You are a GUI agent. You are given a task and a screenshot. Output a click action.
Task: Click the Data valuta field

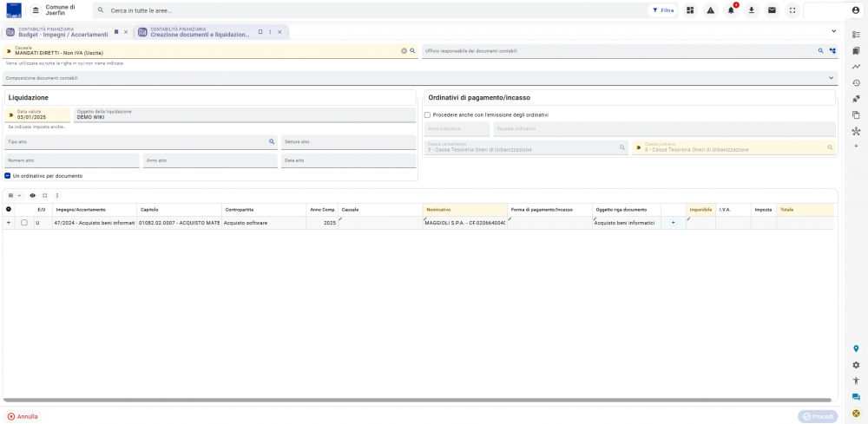37,114
